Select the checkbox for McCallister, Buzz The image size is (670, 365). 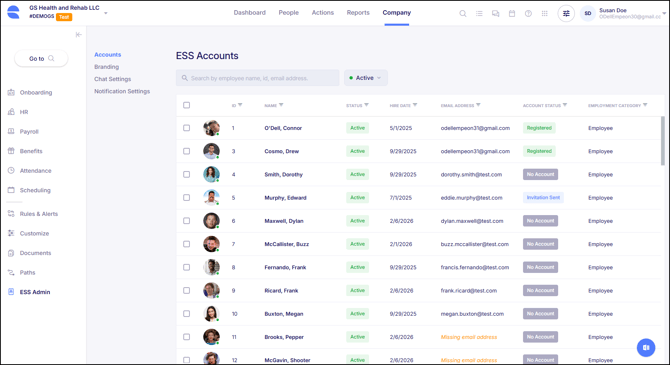point(186,244)
